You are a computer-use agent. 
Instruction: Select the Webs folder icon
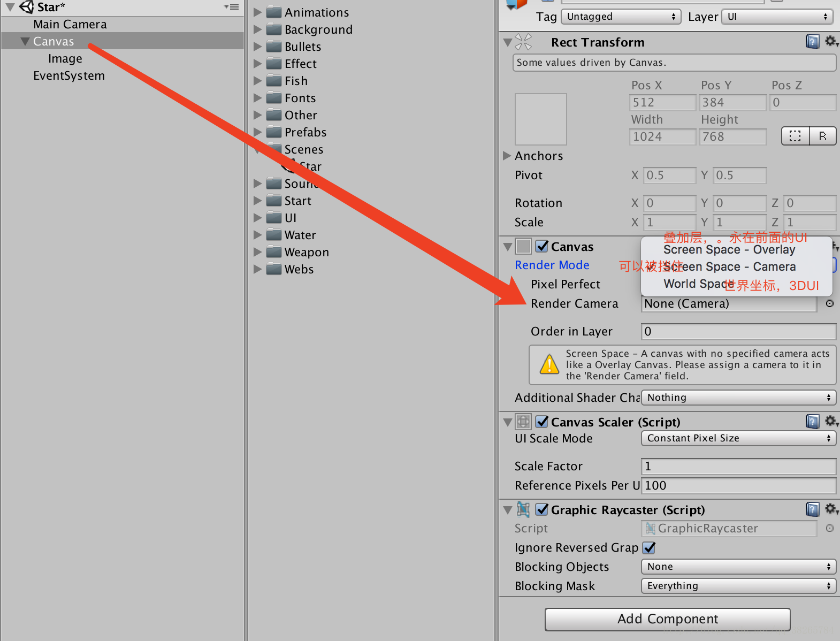pos(274,269)
